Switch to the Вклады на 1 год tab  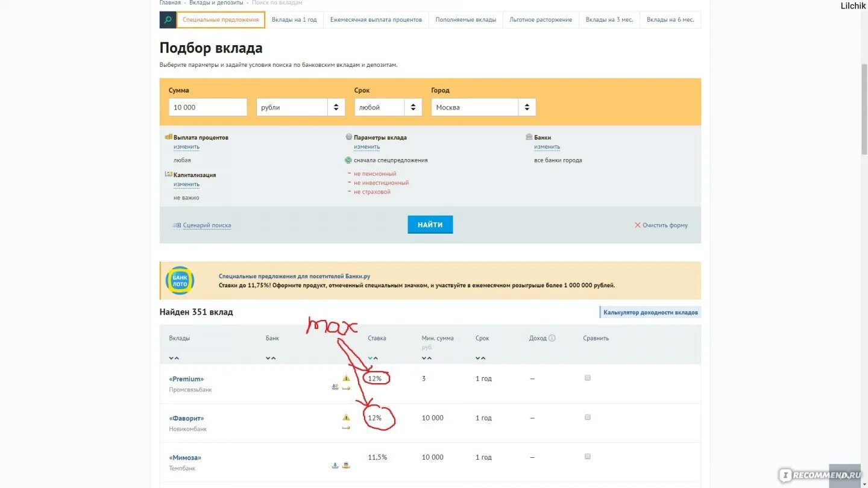pyautogui.click(x=294, y=20)
